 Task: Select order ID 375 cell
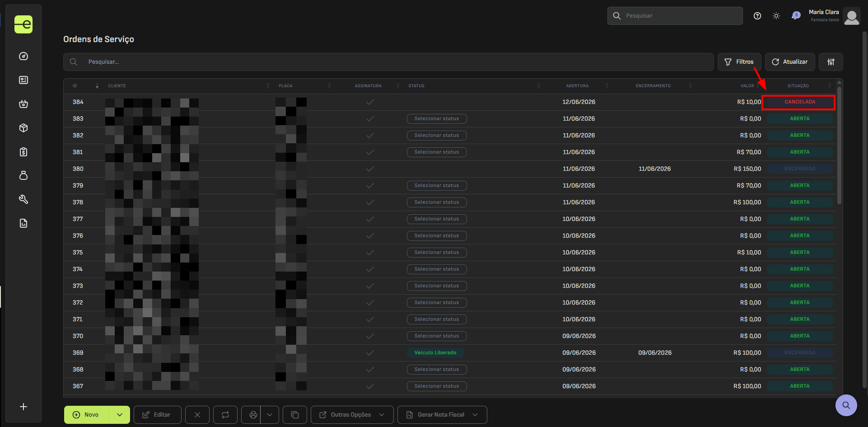point(78,253)
